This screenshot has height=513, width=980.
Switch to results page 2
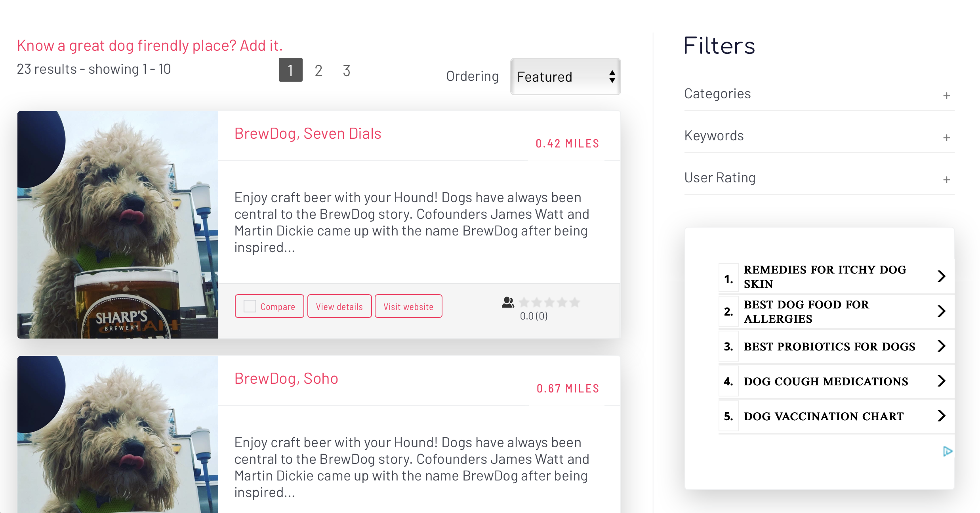(x=318, y=70)
